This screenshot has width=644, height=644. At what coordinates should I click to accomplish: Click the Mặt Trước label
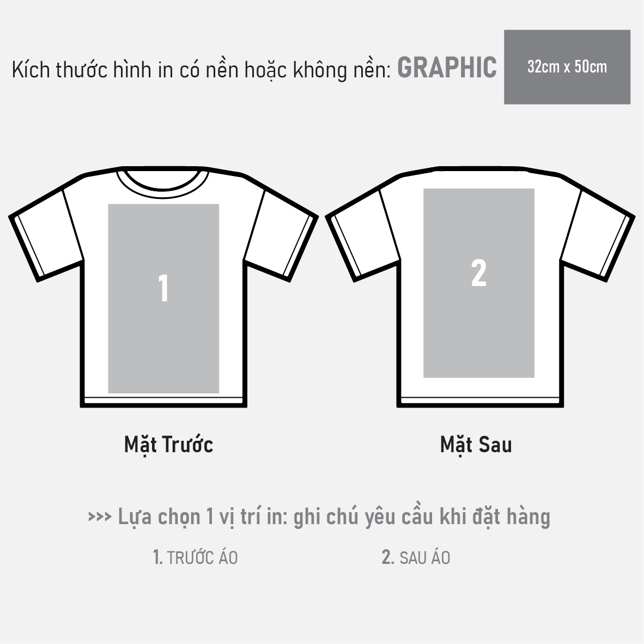pyautogui.click(x=169, y=445)
